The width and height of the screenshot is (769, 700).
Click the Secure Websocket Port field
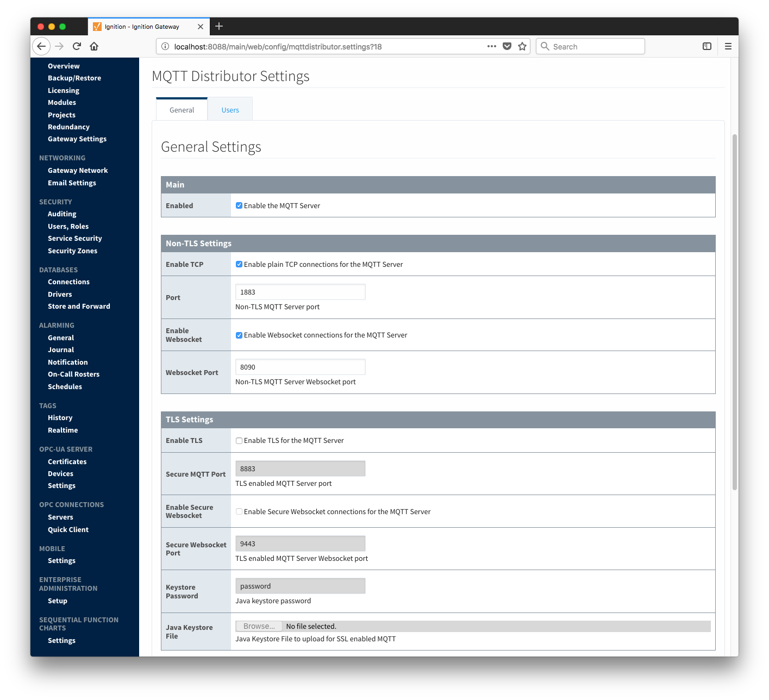pos(300,543)
